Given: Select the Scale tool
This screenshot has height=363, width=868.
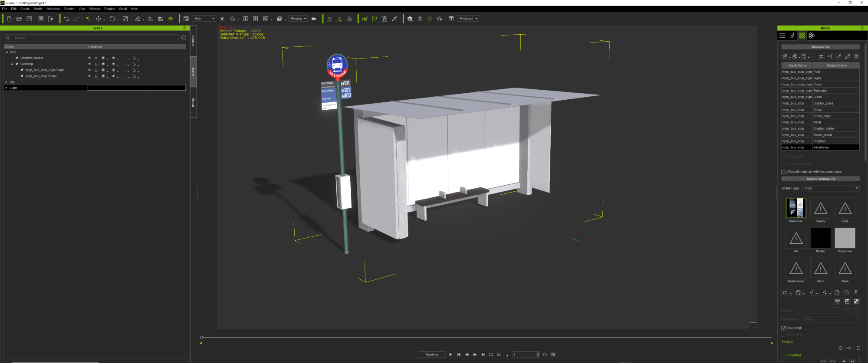Looking at the screenshot, I should click(125, 19).
